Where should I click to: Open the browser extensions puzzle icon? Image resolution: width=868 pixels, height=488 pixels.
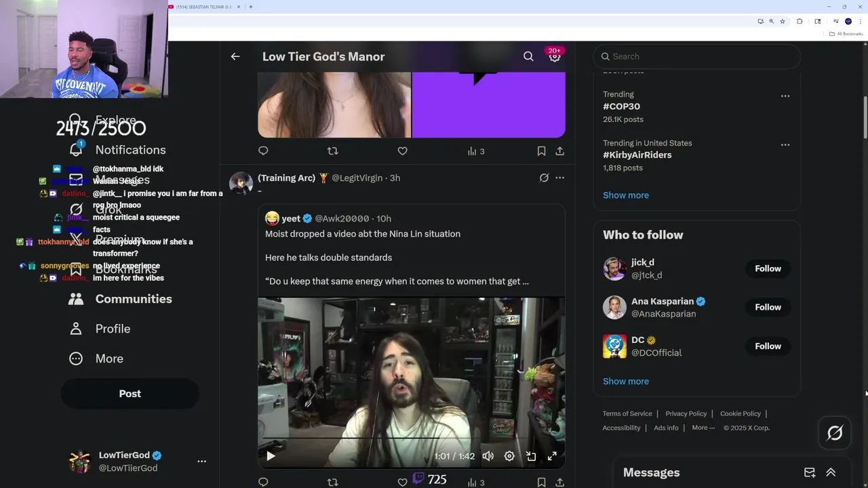pyautogui.click(x=800, y=21)
